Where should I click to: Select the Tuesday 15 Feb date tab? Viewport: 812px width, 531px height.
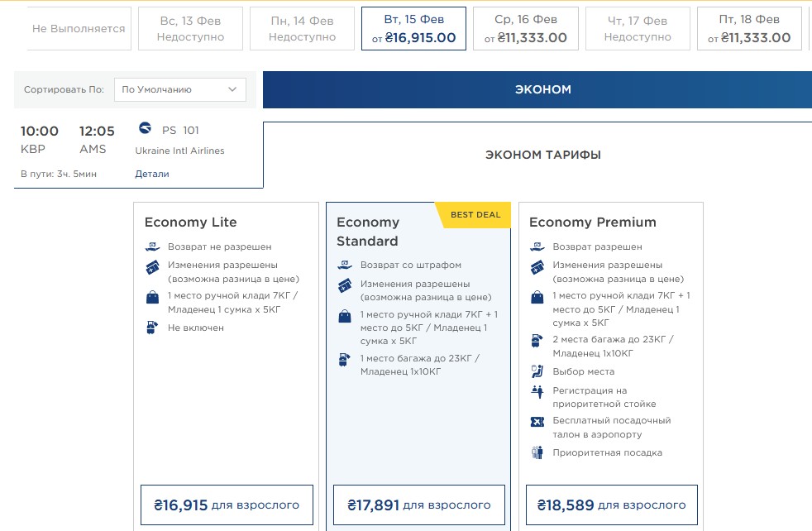(x=413, y=28)
